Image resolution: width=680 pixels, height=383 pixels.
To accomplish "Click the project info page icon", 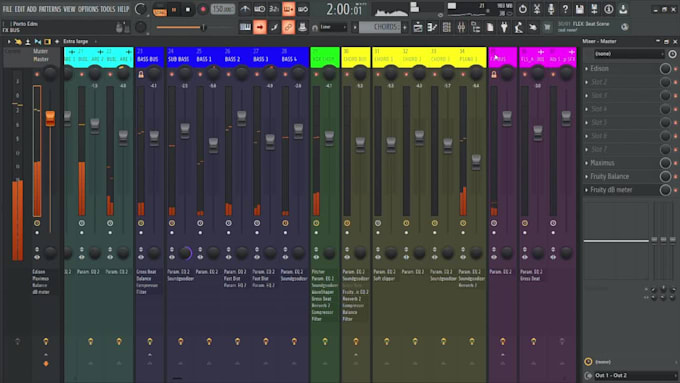I will (x=490, y=27).
